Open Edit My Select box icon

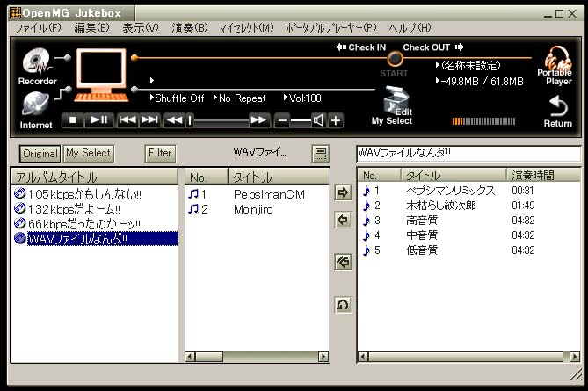[393, 100]
